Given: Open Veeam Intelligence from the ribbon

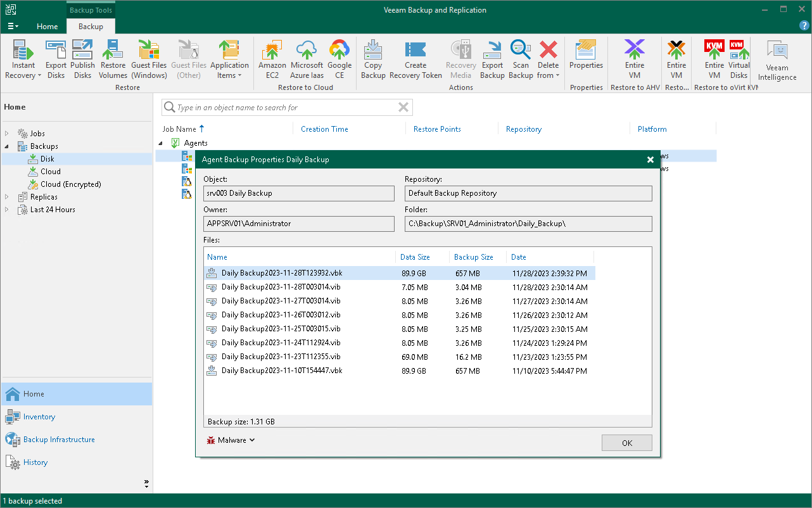Looking at the screenshot, I should tap(777, 61).
